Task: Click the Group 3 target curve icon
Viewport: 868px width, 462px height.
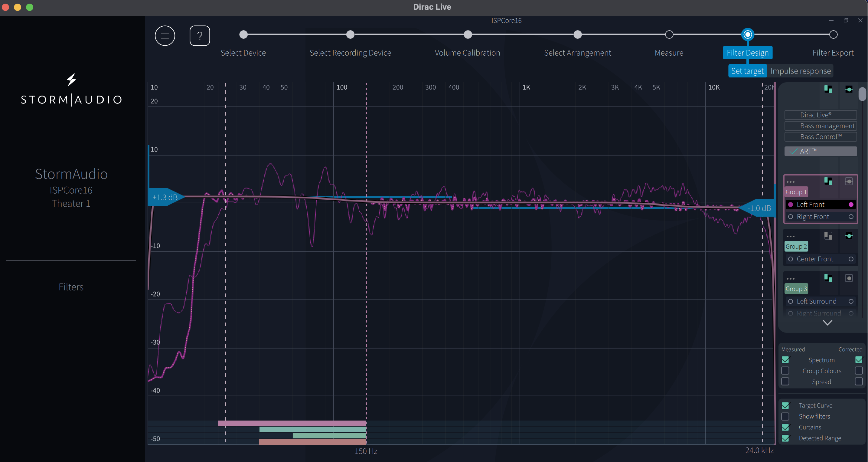Action: click(x=828, y=278)
